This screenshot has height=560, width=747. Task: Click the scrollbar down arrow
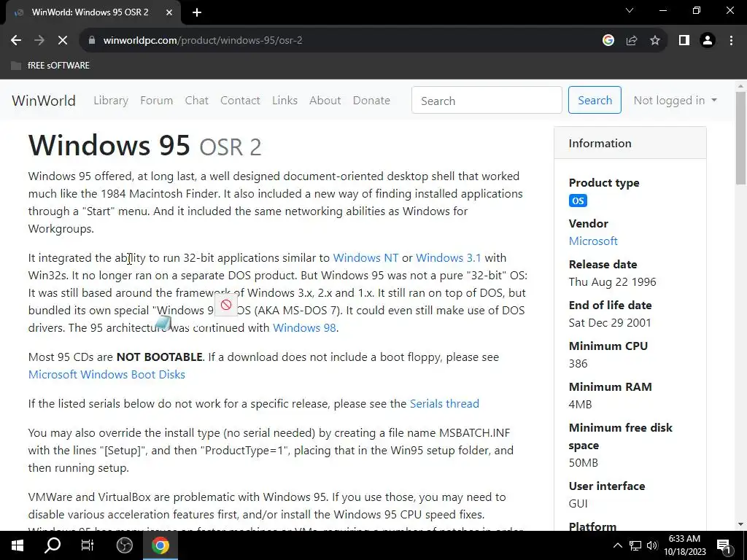[x=740, y=524]
